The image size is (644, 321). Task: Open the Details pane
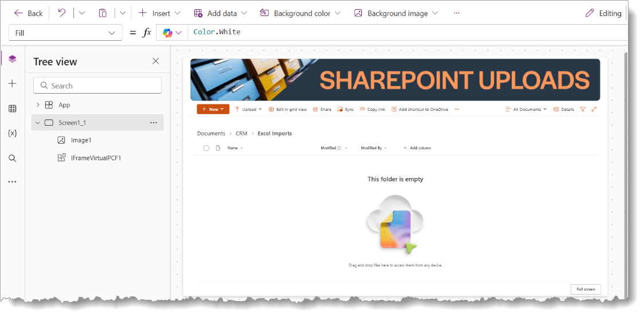tap(564, 109)
